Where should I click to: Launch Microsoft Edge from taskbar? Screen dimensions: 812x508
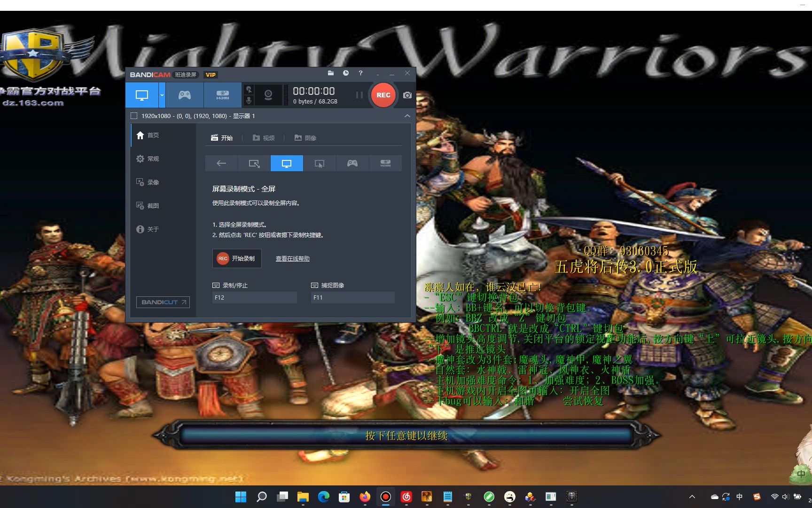pos(324,497)
